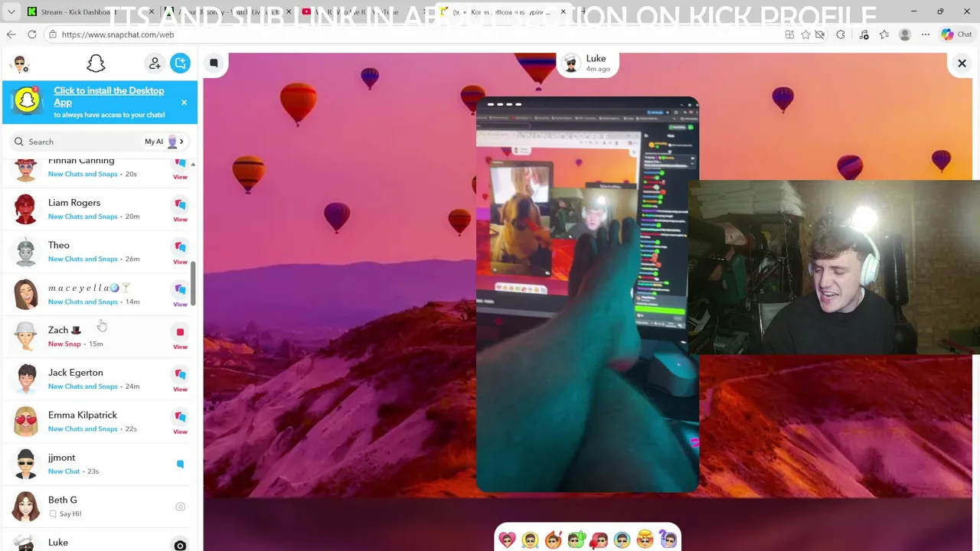Click the camera icon beside Beth G
The width and height of the screenshot is (980, 551).
(x=180, y=507)
